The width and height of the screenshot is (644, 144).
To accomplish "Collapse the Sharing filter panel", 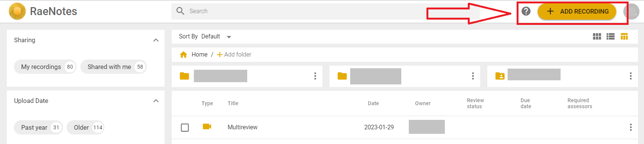I will pos(156,40).
